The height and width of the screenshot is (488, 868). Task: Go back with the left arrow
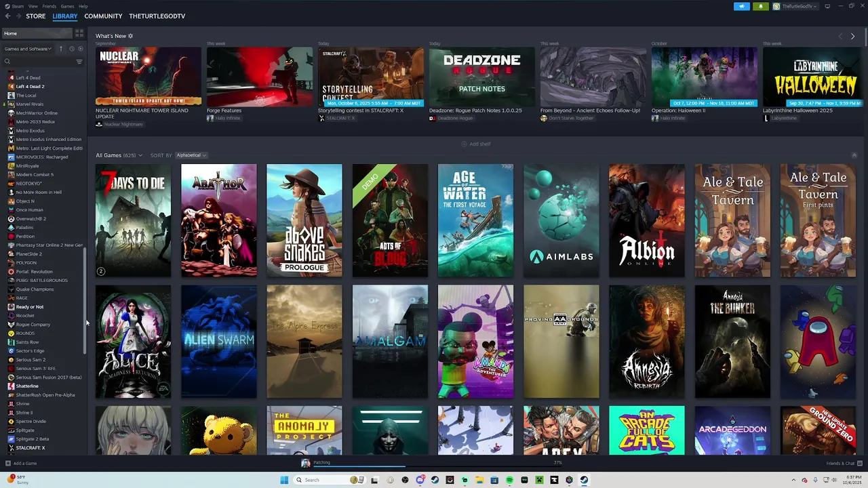(x=7, y=16)
